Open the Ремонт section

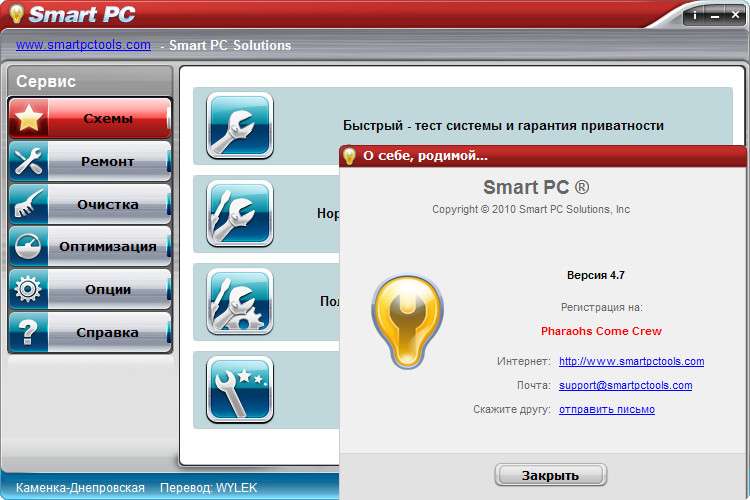pyautogui.click(x=89, y=161)
